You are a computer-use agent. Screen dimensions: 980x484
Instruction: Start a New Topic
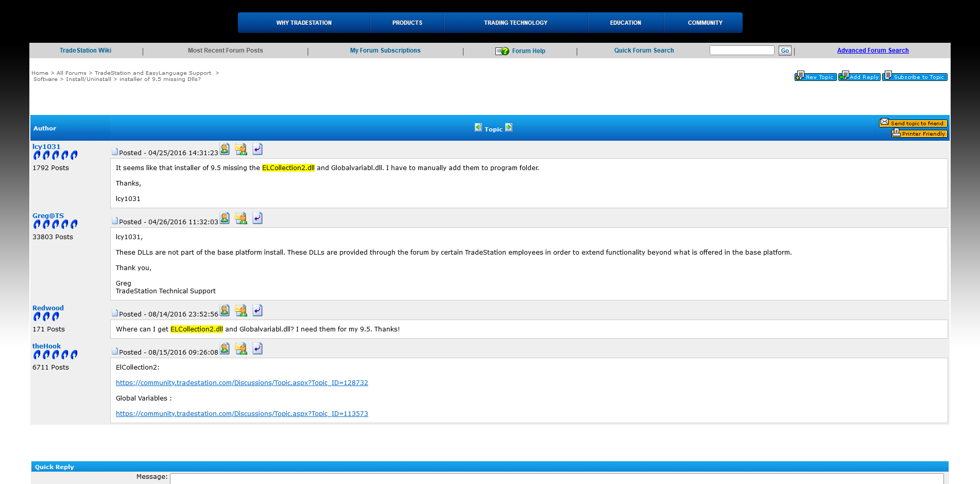pos(815,76)
